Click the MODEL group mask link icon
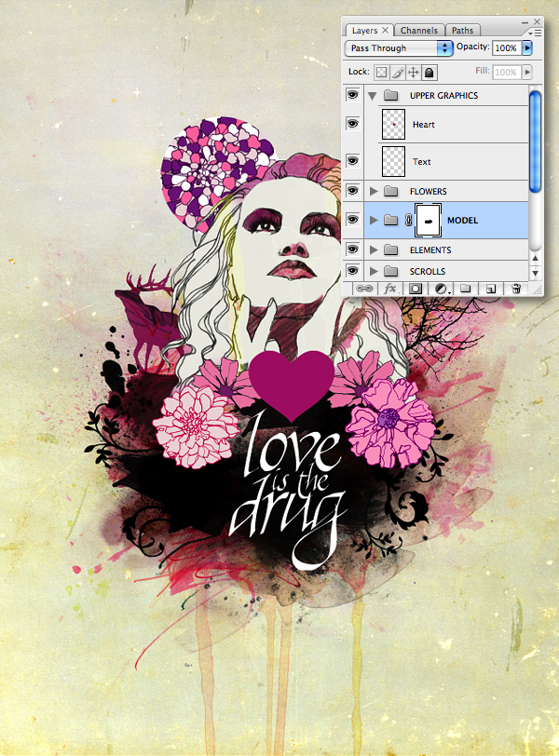The width and height of the screenshot is (559, 756). 408,221
